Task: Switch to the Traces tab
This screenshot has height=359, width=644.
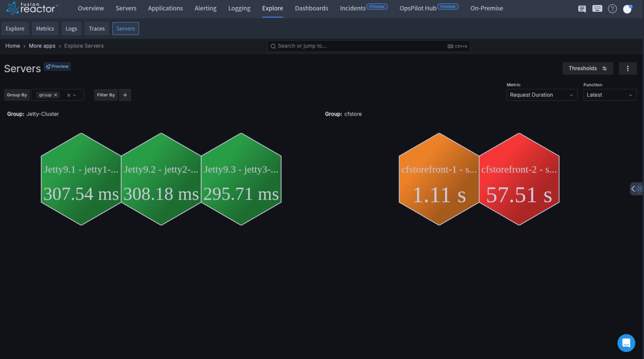Action: [97, 29]
